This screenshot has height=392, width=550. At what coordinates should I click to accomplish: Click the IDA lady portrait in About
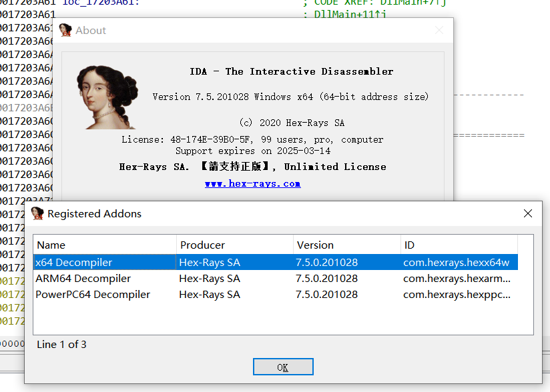point(107,97)
